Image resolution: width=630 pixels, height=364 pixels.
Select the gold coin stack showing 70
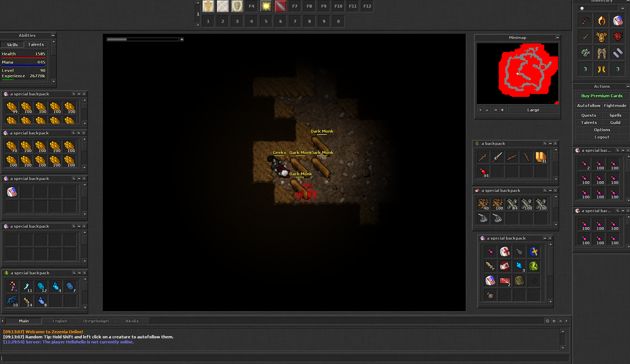[12, 147]
